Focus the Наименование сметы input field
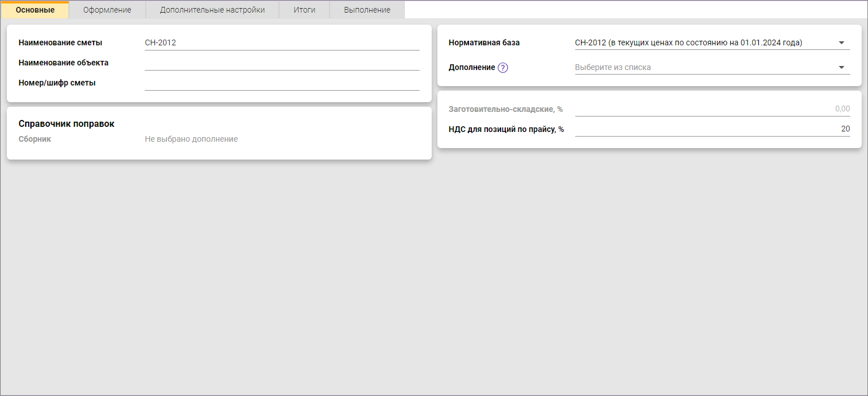The height and width of the screenshot is (396, 868). pyautogui.click(x=281, y=42)
